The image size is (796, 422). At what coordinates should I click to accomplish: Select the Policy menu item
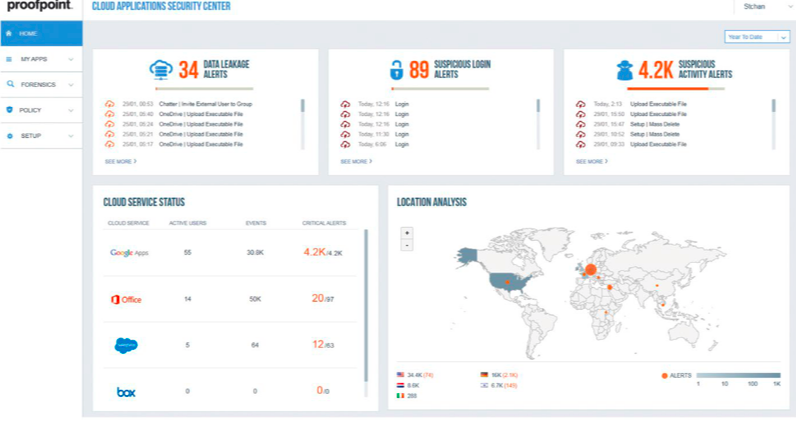coord(32,110)
